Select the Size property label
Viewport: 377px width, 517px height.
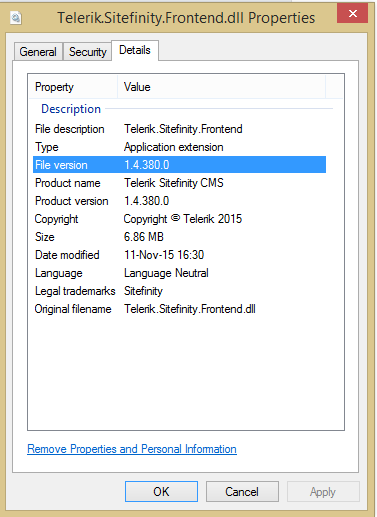[45, 237]
